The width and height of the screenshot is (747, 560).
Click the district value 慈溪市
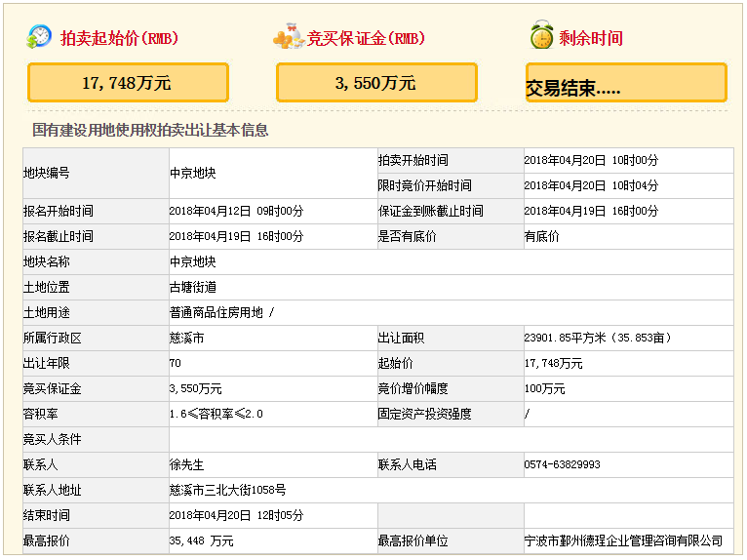[x=186, y=338]
